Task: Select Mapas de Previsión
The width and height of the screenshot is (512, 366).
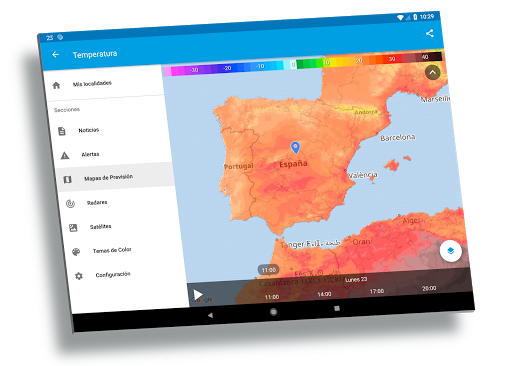Action: (x=115, y=177)
